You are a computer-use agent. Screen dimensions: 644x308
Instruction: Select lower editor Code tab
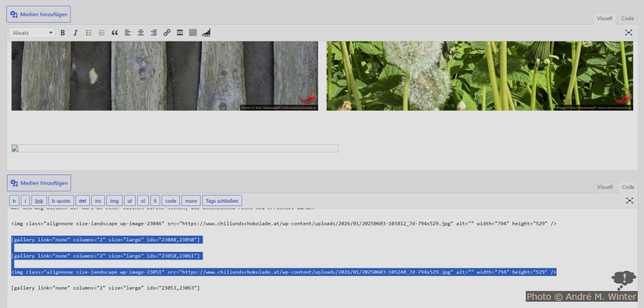(628, 187)
